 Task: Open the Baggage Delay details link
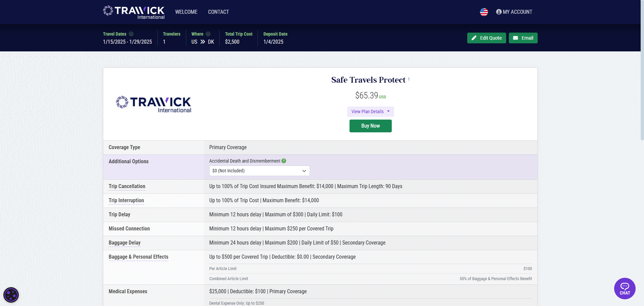tap(124, 243)
